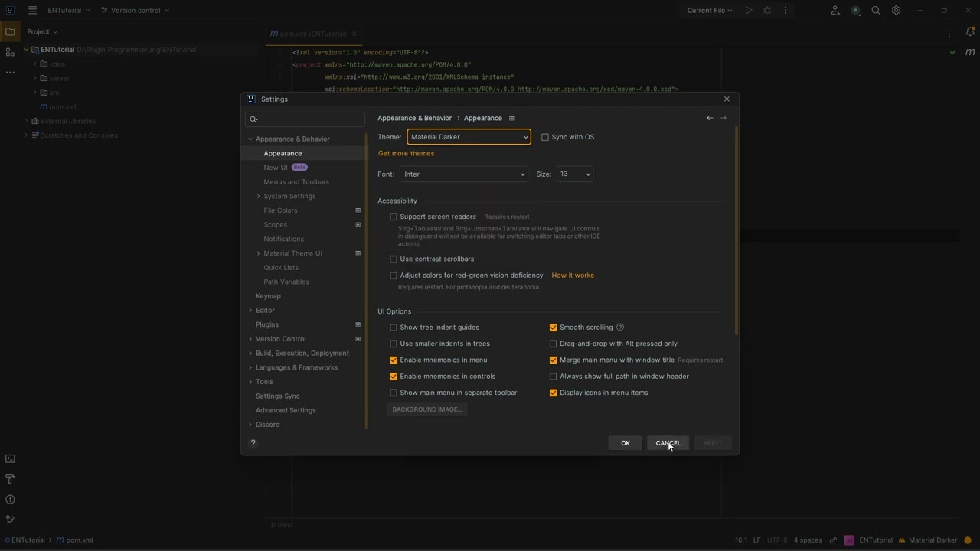This screenshot has width=980, height=551.
Task: Toggle Sync with OS checkbox
Action: pyautogui.click(x=545, y=137)
